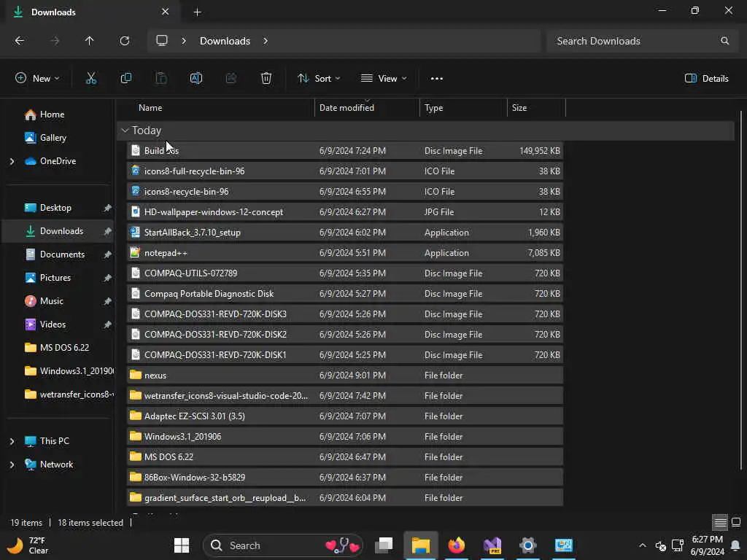The height and width of the screenshot is (560, 747).
Task: Open Firefox from taskbar
Action: click(x=456, y=545)
